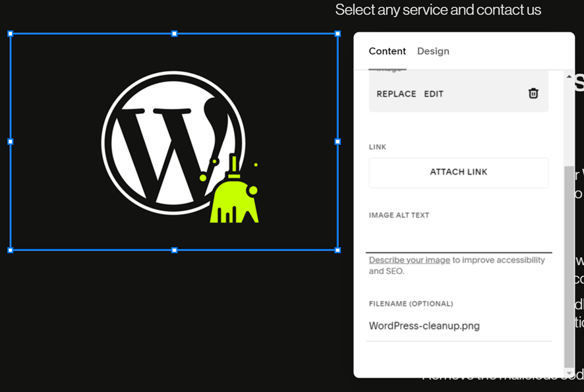
Task: Click the IMAGE ALT TEXT label
Action: coord(399,215)
